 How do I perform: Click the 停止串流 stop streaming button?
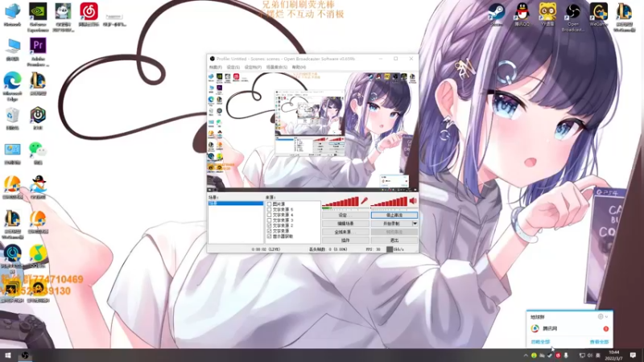tap(394, 215)
